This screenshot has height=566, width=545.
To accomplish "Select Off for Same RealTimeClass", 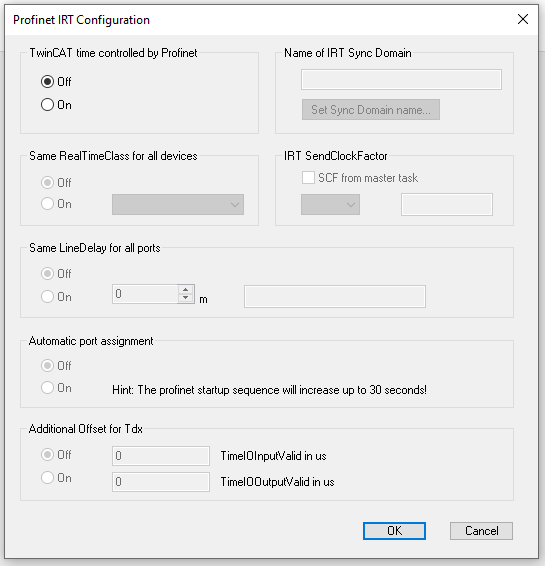I will tap(56, 183).
